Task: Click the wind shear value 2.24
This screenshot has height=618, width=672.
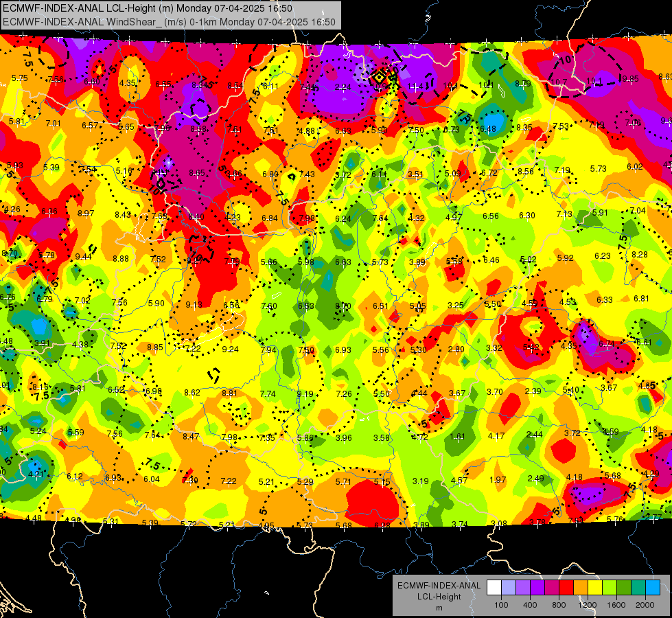Action: coord(343,87)
